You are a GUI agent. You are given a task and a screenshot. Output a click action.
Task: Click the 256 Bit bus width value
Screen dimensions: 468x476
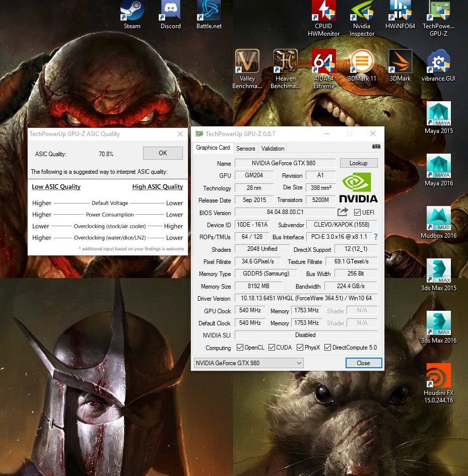click(356, 274)
